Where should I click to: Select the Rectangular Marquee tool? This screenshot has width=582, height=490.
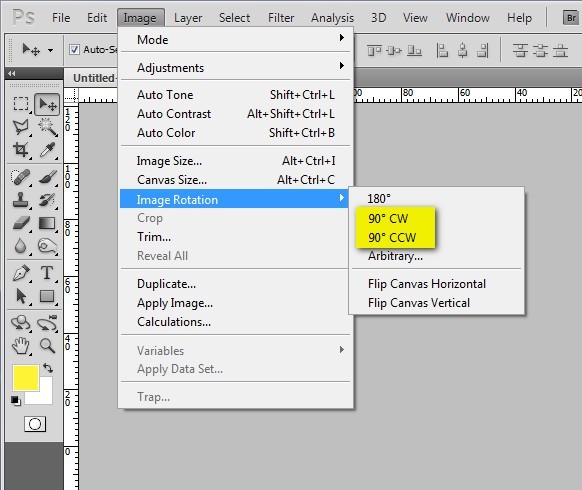click(21, 104)
